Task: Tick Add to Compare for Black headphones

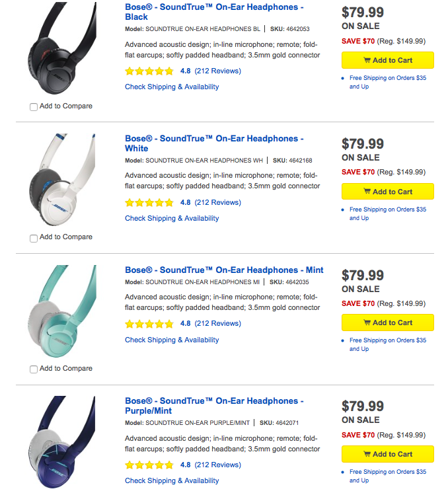Action: (x=34, y=107)
